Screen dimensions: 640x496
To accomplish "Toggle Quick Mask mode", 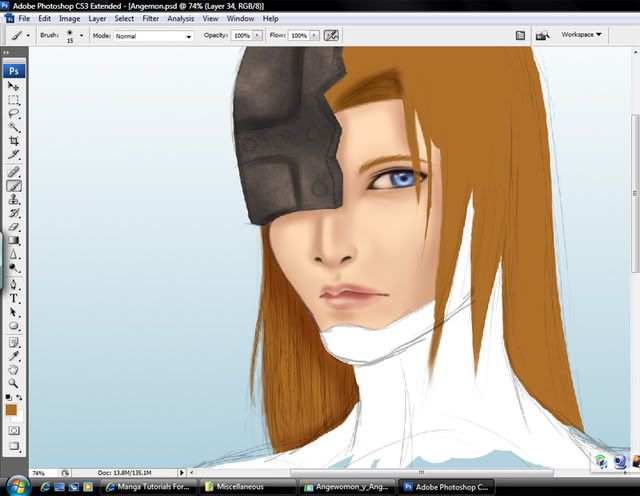I will (x=14, y=431).
